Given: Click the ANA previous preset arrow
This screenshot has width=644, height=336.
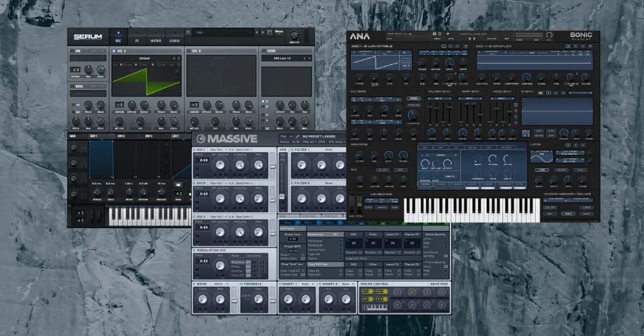Looking at the screenshot, I should [470, 39].
